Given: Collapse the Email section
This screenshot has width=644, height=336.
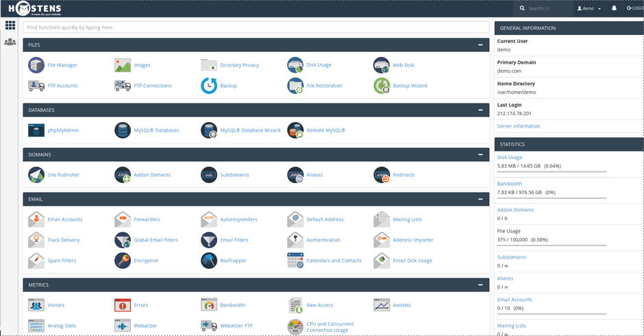Looking at the screenshot, I should [x=480, y=199].
